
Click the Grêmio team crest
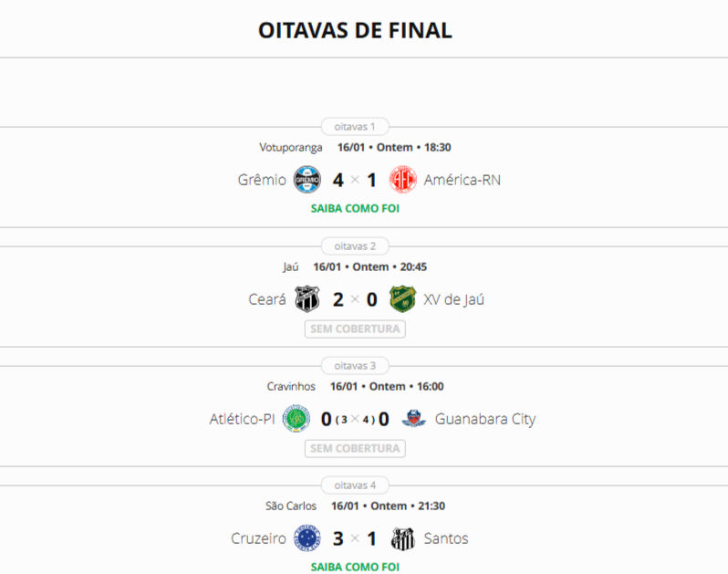click(x=307, y=180)
